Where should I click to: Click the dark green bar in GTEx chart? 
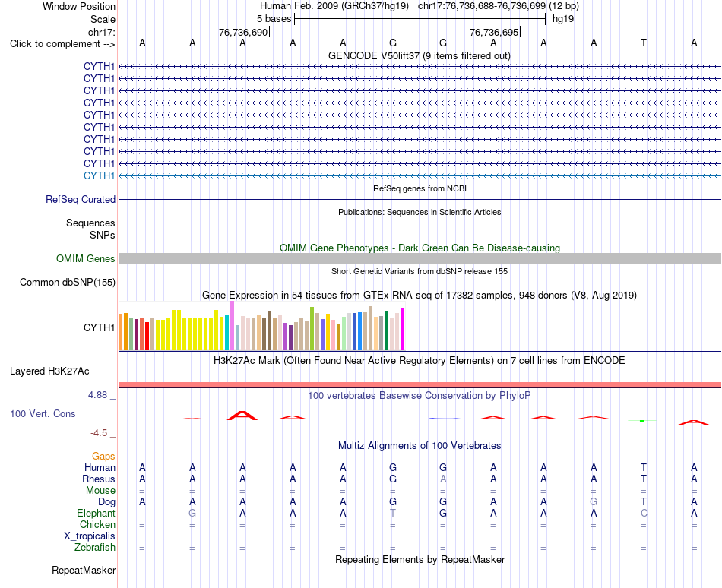click(x=386, y=330)
